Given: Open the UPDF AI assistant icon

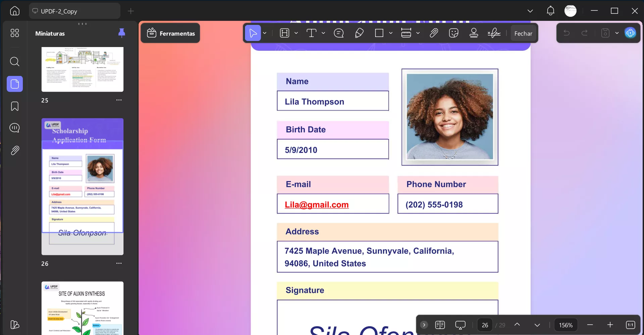Looking at the screenshot, I should coord(630,33).
